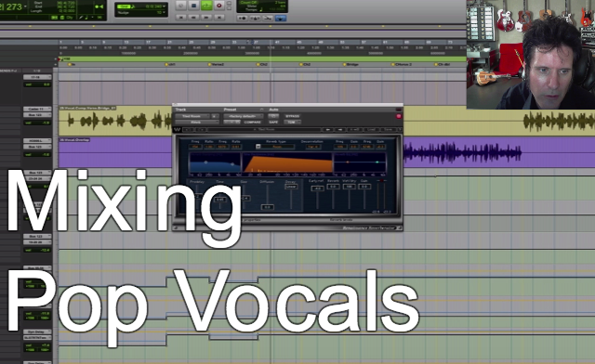Click the green EQ point in reverb EQ graph
Screen dimensions: 595x364
[377, 162]
